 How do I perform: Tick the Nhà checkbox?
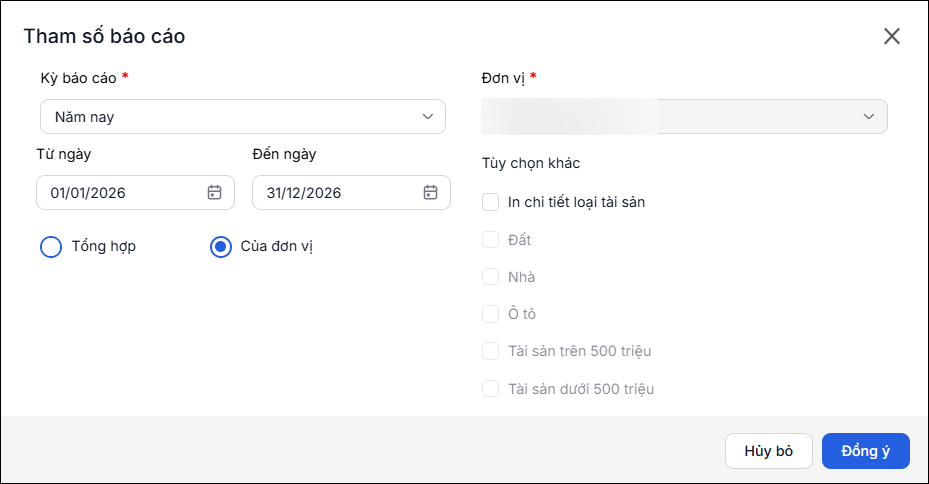click(x=491, y=277)
